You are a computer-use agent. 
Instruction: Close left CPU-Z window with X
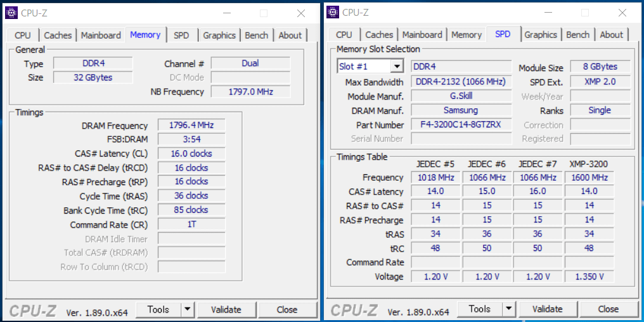coord(301,13)
